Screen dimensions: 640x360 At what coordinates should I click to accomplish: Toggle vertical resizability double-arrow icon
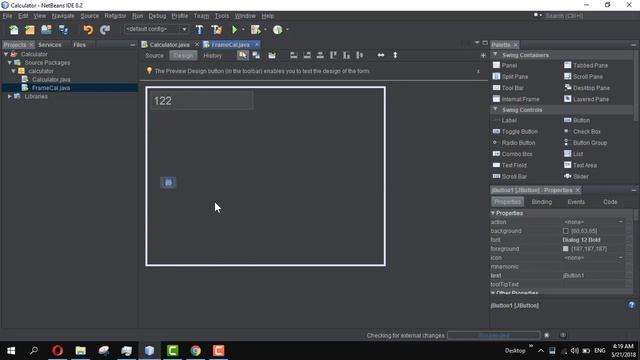click(395, 55)
